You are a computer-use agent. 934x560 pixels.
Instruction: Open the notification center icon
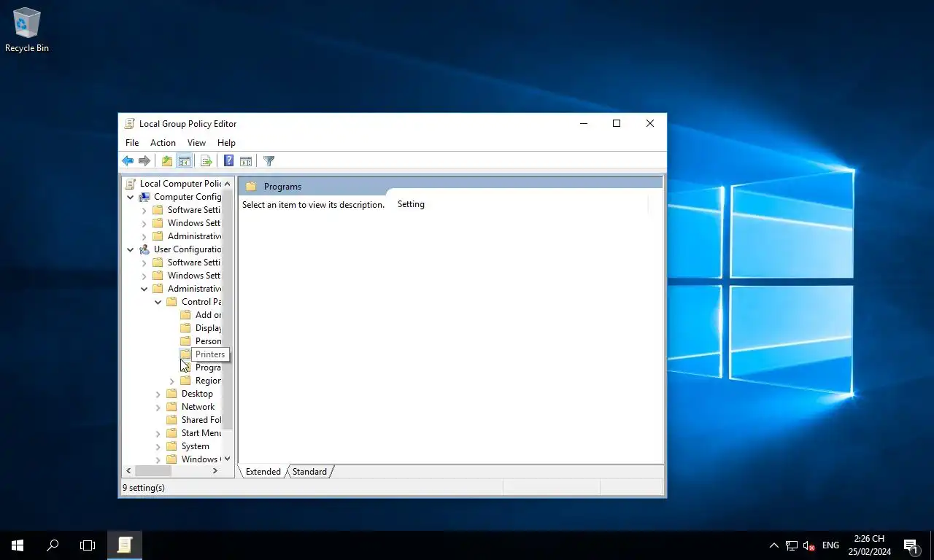pos(911,545)
